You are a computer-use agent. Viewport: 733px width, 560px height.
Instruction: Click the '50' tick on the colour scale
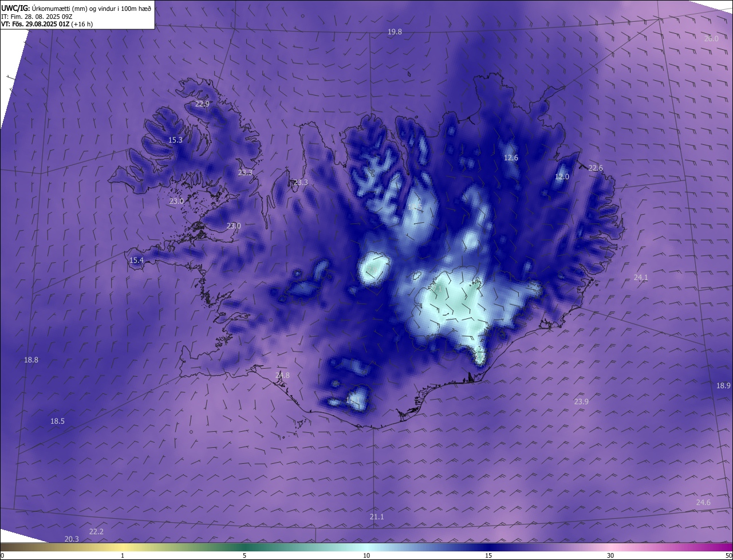(728, 555)
